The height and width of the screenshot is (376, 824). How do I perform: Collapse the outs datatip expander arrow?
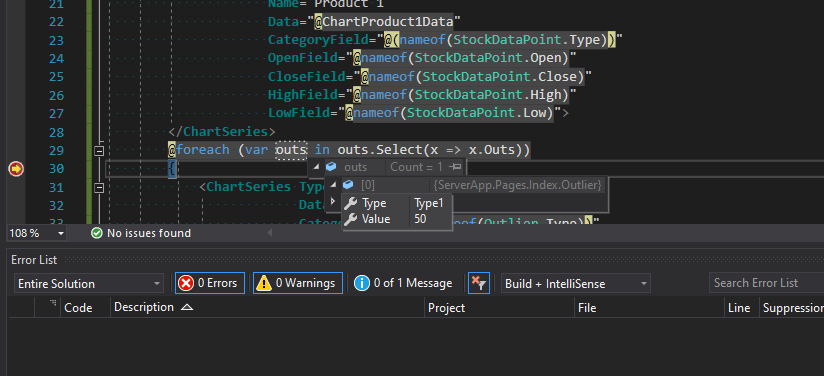pos(316,167)
